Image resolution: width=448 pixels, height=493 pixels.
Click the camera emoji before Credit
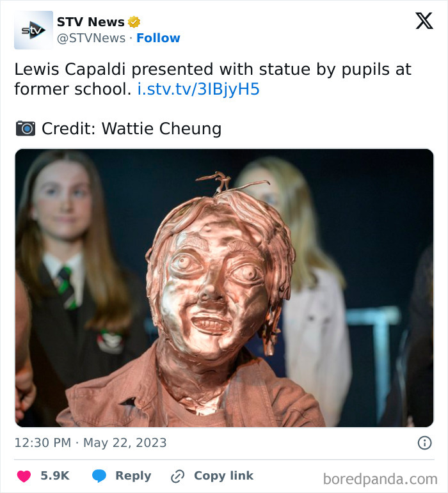point(25,129)
